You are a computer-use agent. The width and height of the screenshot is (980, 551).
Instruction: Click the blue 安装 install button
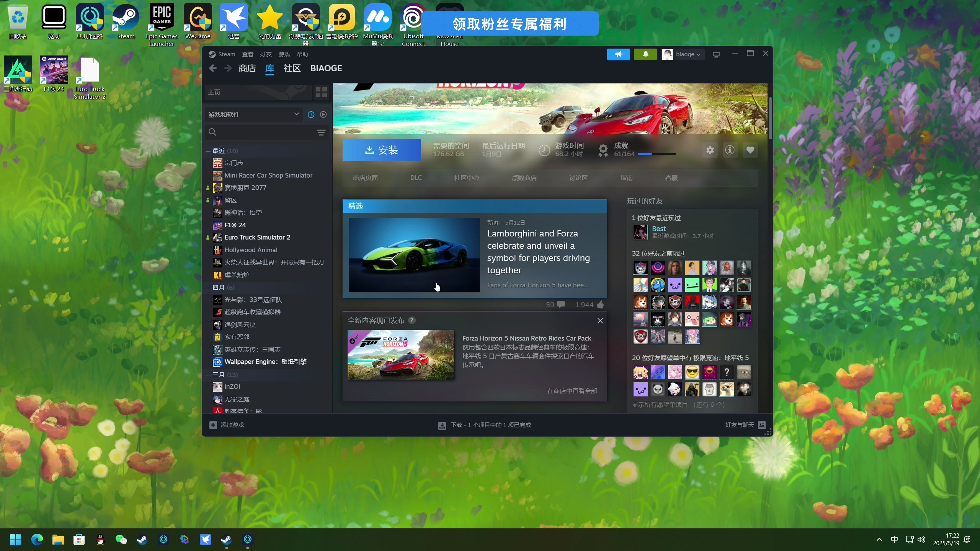pyautogui.click(x=382, y=150)
